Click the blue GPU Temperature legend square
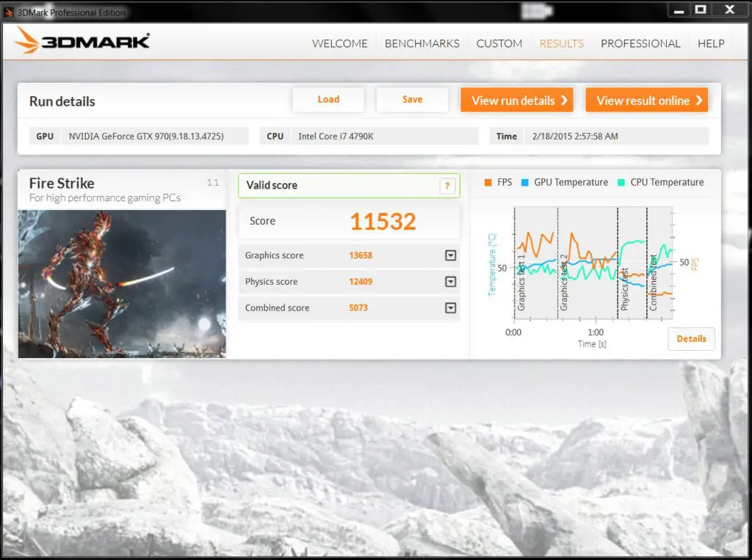 [524, 182]
